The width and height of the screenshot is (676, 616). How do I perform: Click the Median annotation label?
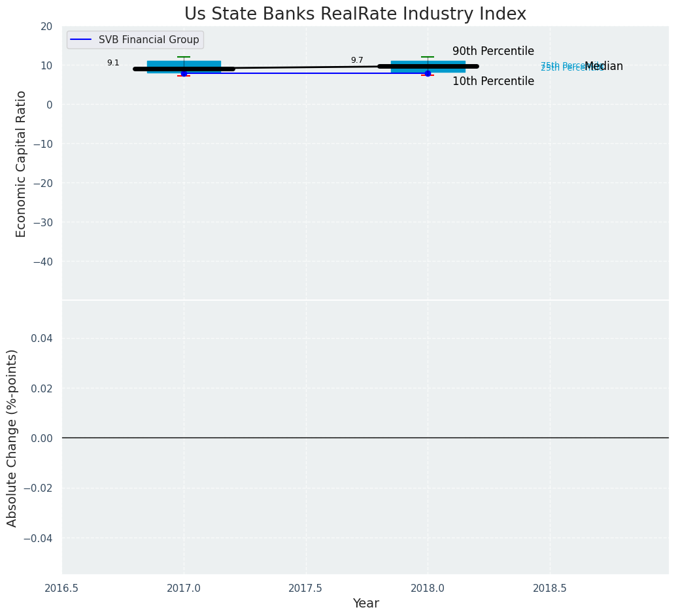[x=603, y=67]
